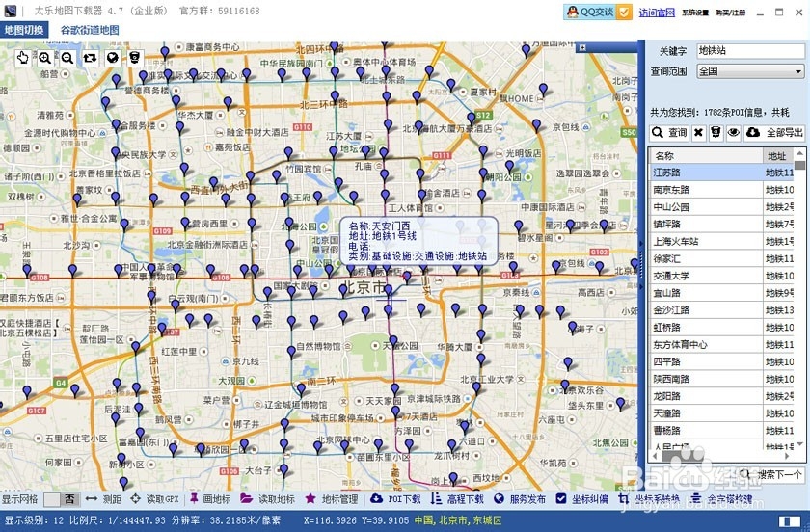
Task: Click the 关键字 keyword input field
Action: point(750,51)
